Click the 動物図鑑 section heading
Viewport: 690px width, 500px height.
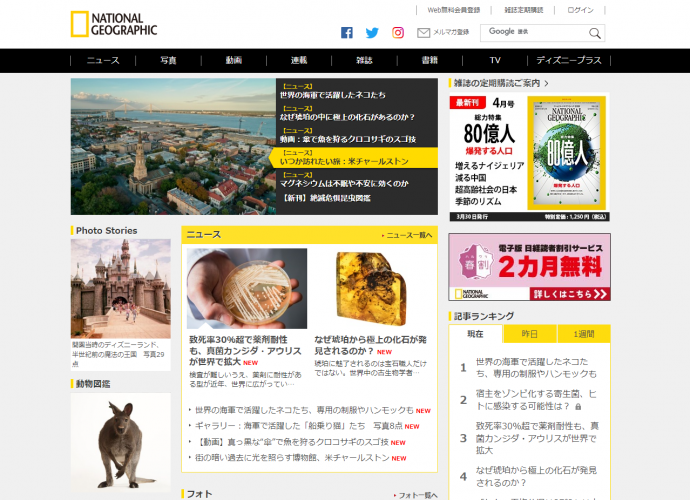93,384
